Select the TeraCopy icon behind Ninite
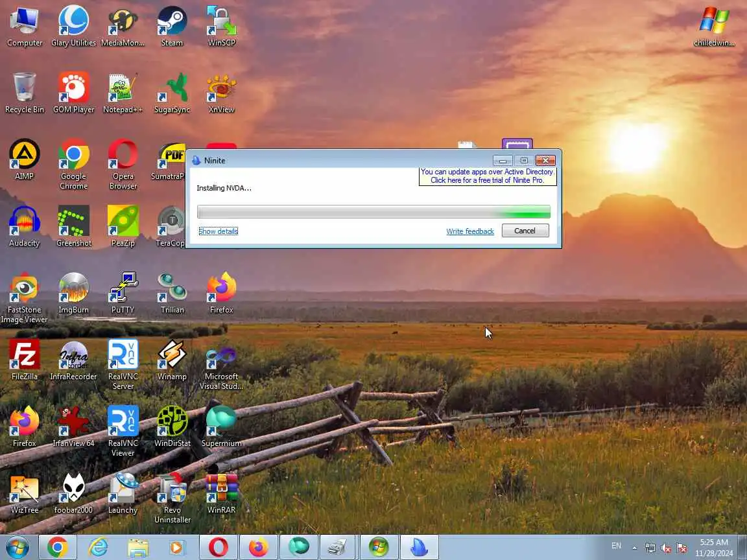747x560 pixels. click(x=171, y=227)
